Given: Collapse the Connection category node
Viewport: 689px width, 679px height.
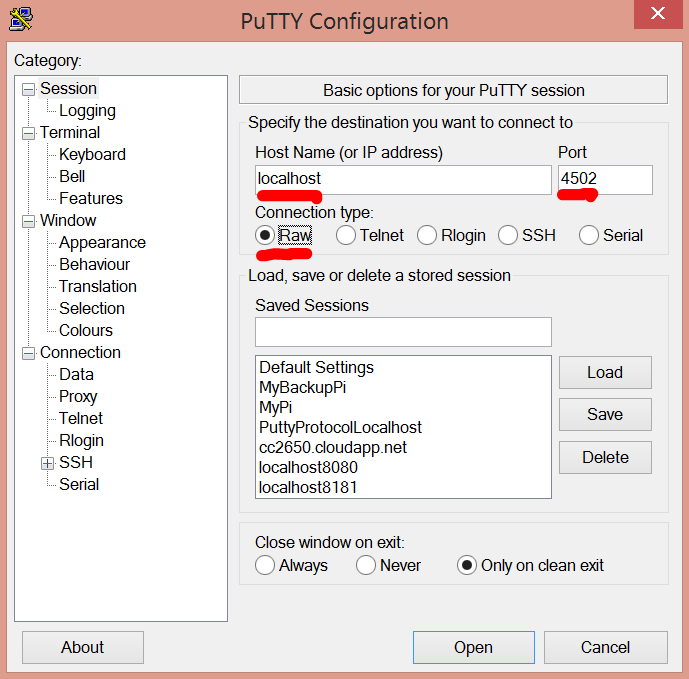Looking at the screenshot, I should coord(28,353).
